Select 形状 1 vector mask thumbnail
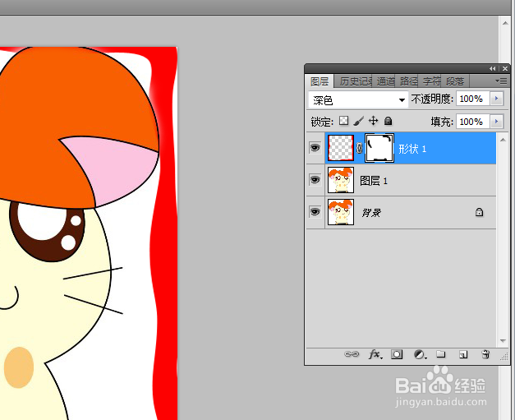 pos(379,148)
